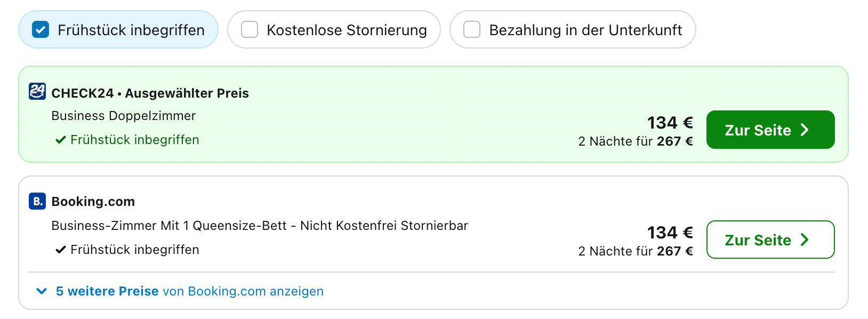Screen dimensions: 868x319
Task: Click Zur Seite on the Booking.com offer
Action: (x=770, y=240)
